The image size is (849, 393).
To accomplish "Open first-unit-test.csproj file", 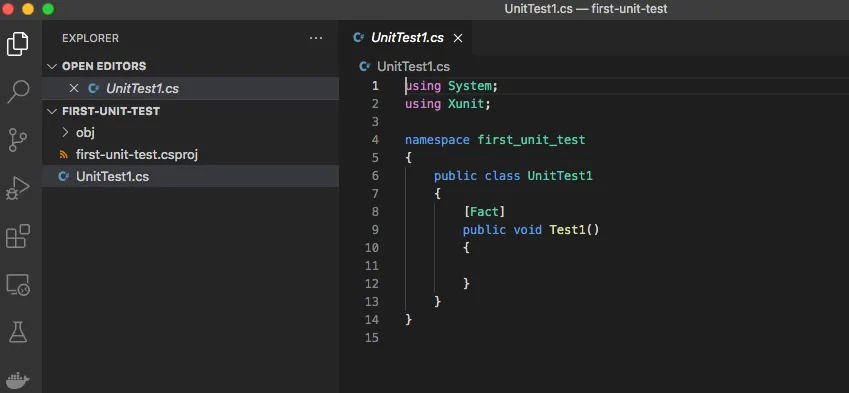I will pyautogui.click(x=136, y=155).
